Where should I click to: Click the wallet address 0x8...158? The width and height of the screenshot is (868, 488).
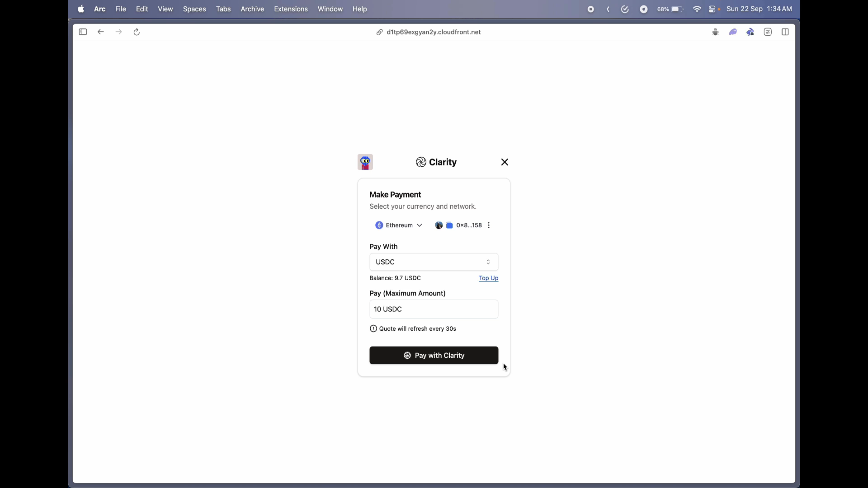tap(469, 225)
